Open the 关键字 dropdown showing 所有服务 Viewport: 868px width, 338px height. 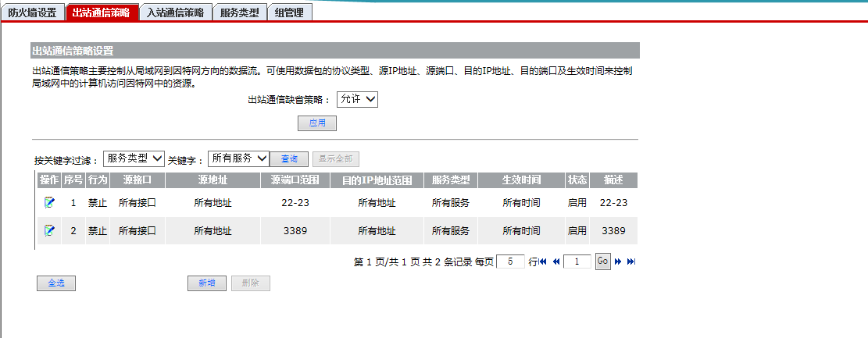click(x=238, y=158)
